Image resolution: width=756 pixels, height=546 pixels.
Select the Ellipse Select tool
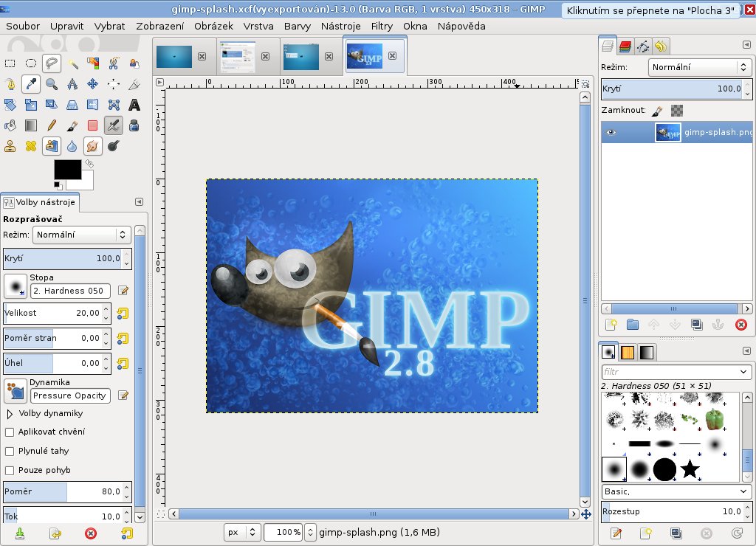(x=30, y=63)
